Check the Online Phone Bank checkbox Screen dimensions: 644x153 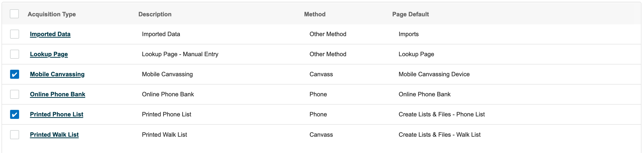point(15,94)
